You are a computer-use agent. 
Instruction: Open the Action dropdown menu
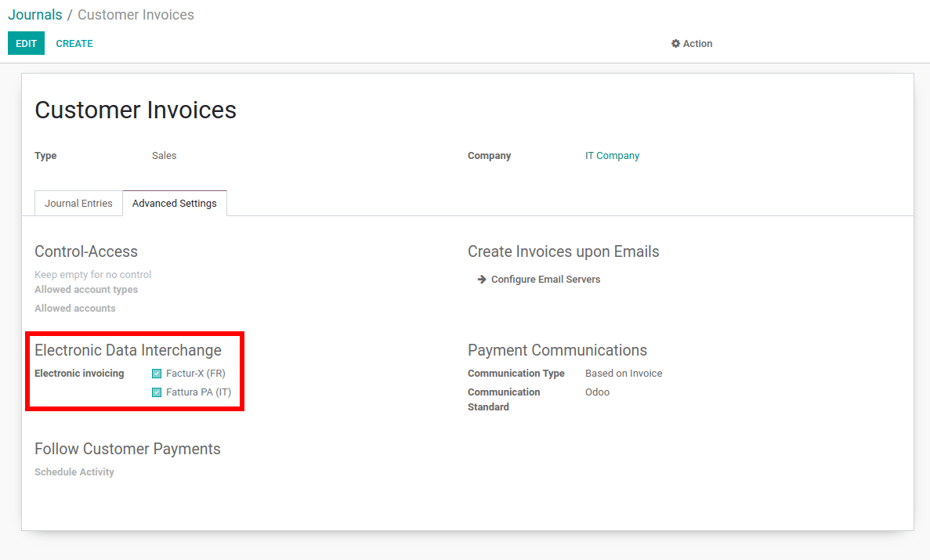click(692, 43)
